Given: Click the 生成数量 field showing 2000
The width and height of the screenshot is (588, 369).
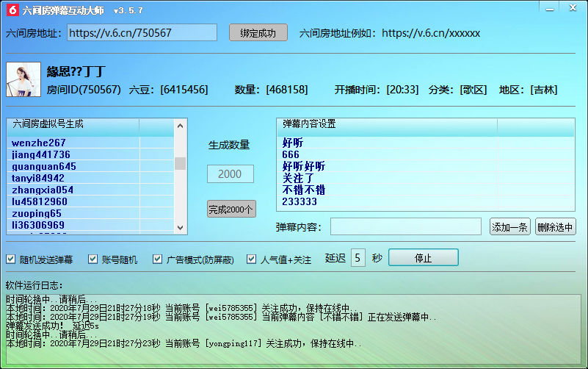Looking at the screenshot, I should [231, 173].
